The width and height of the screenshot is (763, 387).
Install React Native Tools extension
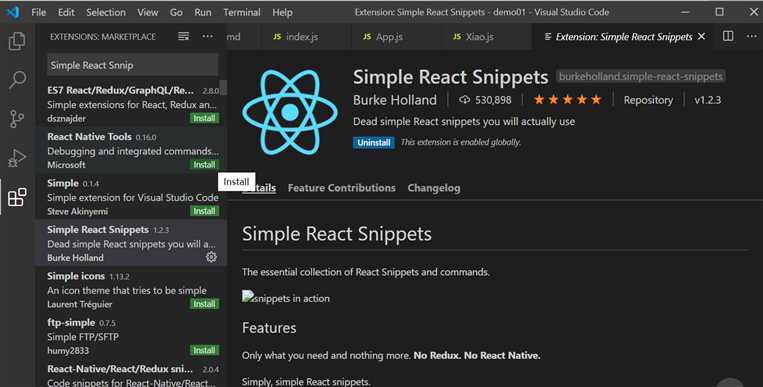pyautogui.click(x=204, y=165)
